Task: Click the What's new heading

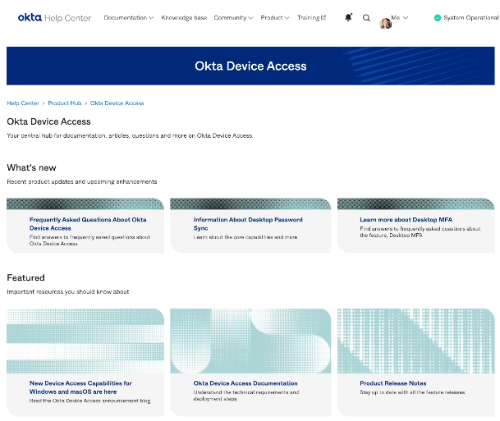Action: 31,168
